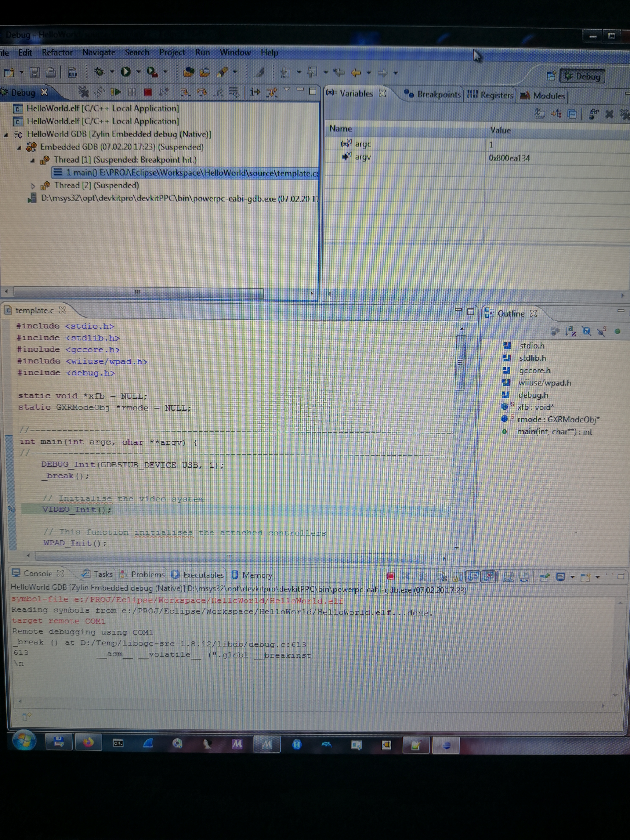This screenshot has height=840, width=630.
Task: Terminate the debug session with red square
Action: point(148,92)
